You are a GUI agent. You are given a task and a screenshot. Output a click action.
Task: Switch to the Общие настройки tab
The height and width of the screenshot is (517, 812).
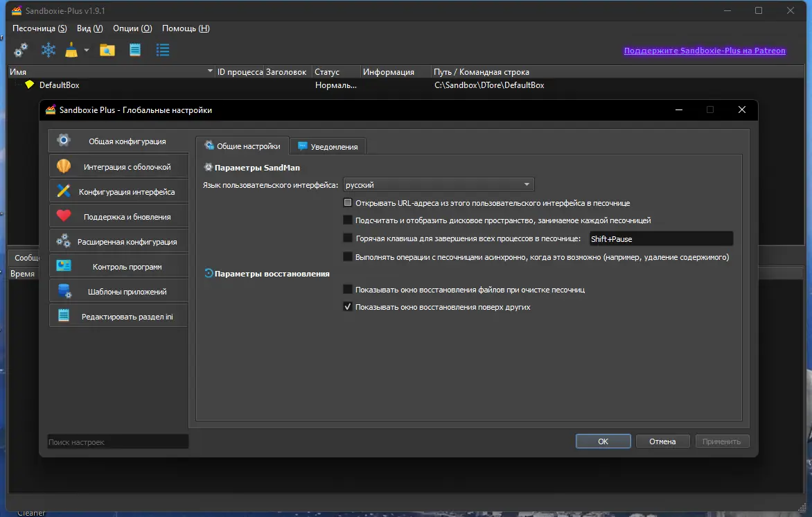point(242,146)
